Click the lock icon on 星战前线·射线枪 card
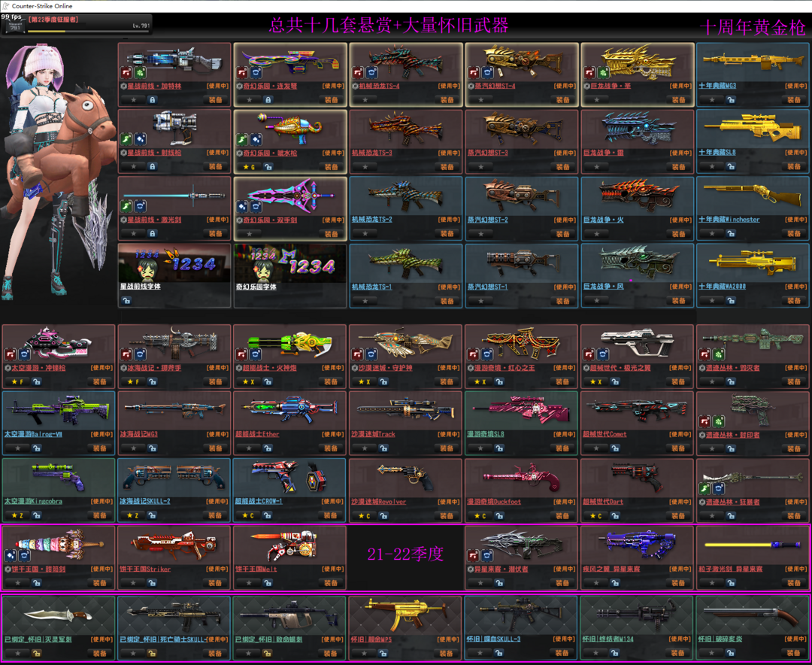812x665 pixels. coord(152,166)
